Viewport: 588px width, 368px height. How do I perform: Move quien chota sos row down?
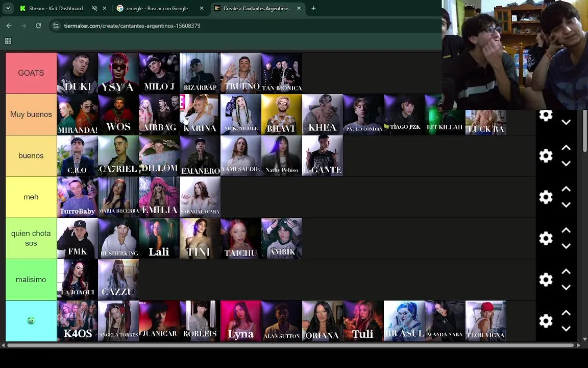pyautogui.click(x=566, y=246)
